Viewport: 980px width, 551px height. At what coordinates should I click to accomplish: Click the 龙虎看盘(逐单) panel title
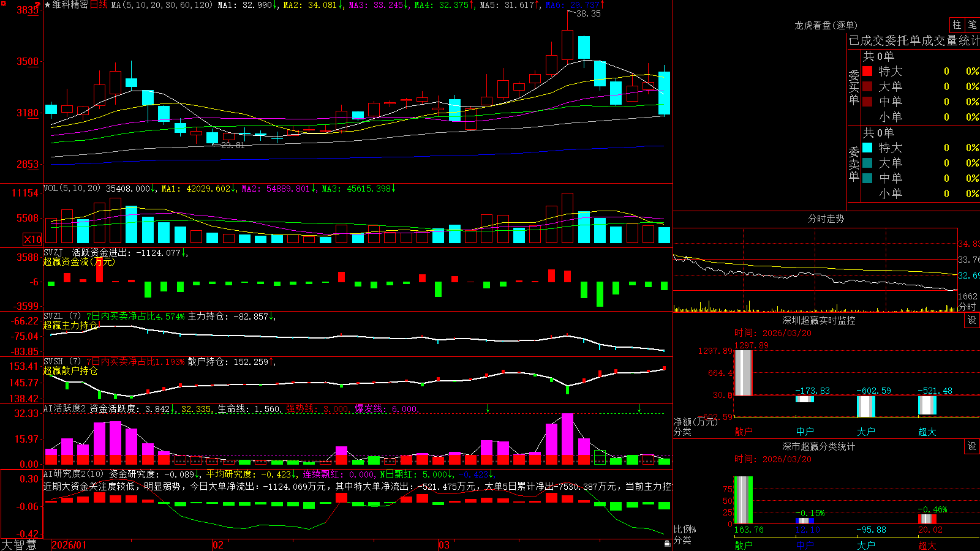click(x=826, y=25)
